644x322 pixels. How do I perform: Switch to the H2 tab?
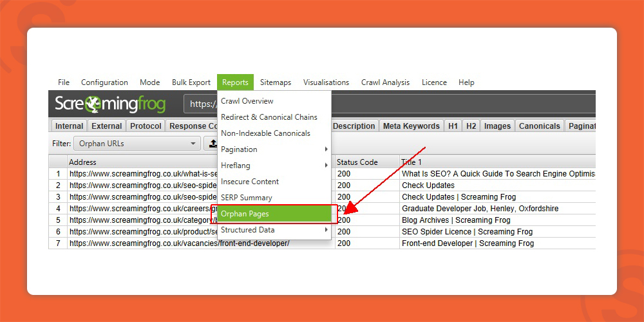click(x=471, y=126)
